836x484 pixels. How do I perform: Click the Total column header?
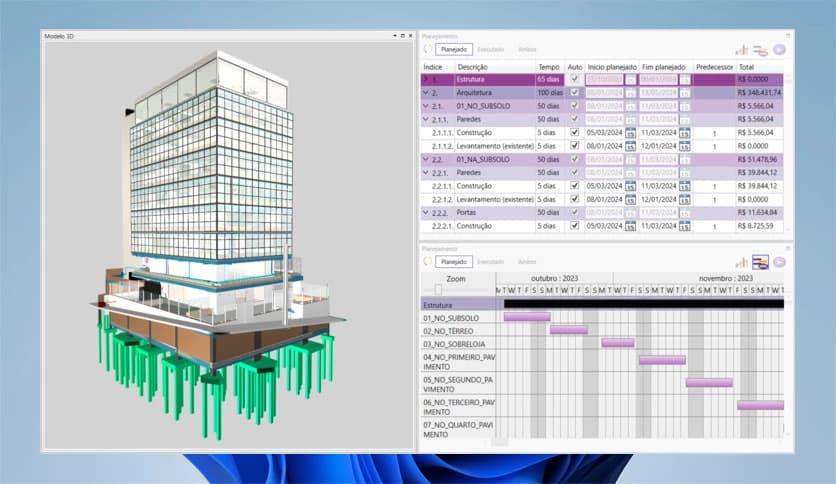[746, 67]
